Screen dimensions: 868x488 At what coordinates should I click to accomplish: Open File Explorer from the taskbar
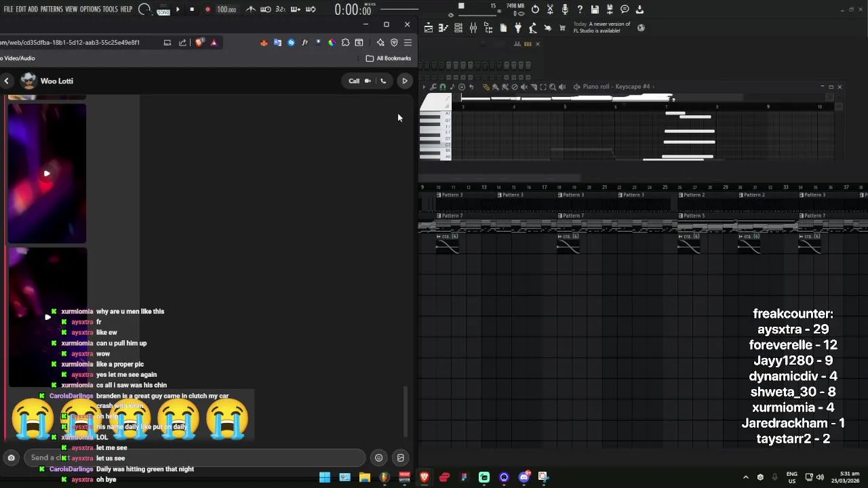tap(365, 477)
